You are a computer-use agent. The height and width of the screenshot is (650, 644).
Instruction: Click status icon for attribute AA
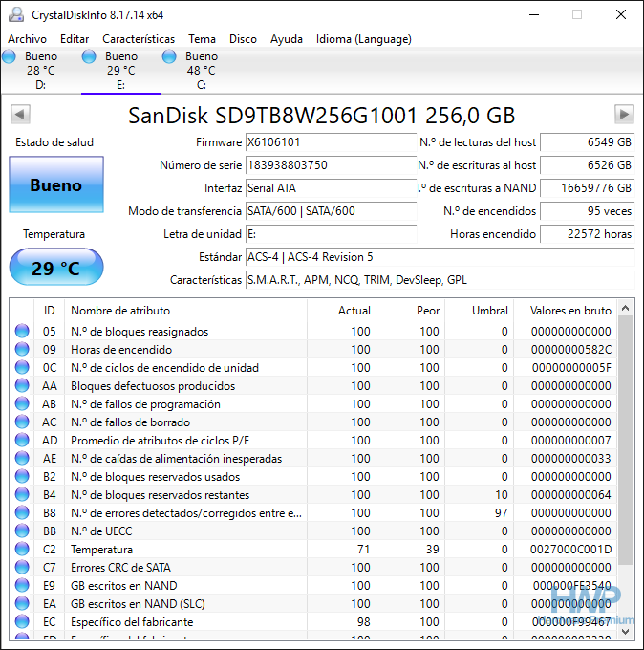pyautogui.click(x=22, y=386)
